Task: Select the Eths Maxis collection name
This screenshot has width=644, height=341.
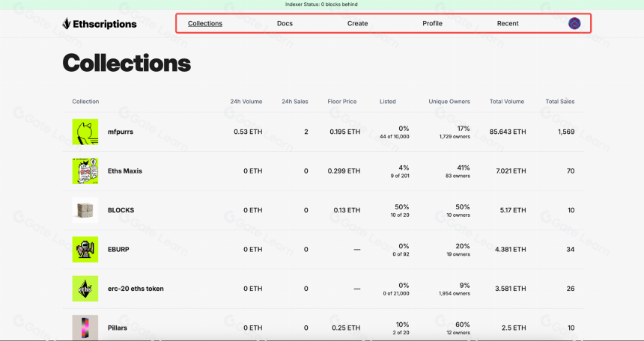Action: click(125, 171)
